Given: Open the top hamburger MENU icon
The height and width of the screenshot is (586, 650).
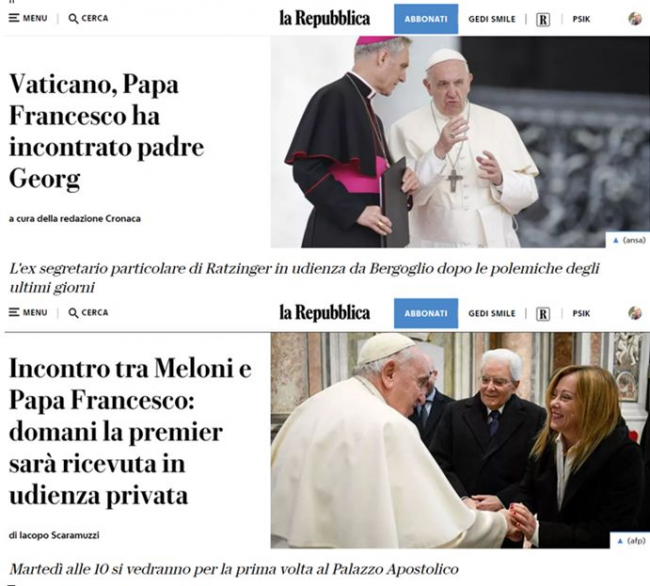Looking at the screenshot, I should pos(14,18).
